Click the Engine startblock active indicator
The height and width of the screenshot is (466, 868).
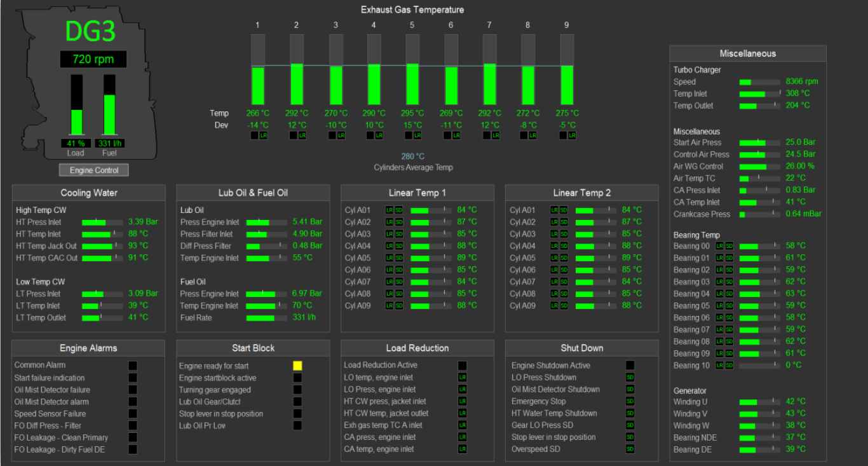[297, 378]
